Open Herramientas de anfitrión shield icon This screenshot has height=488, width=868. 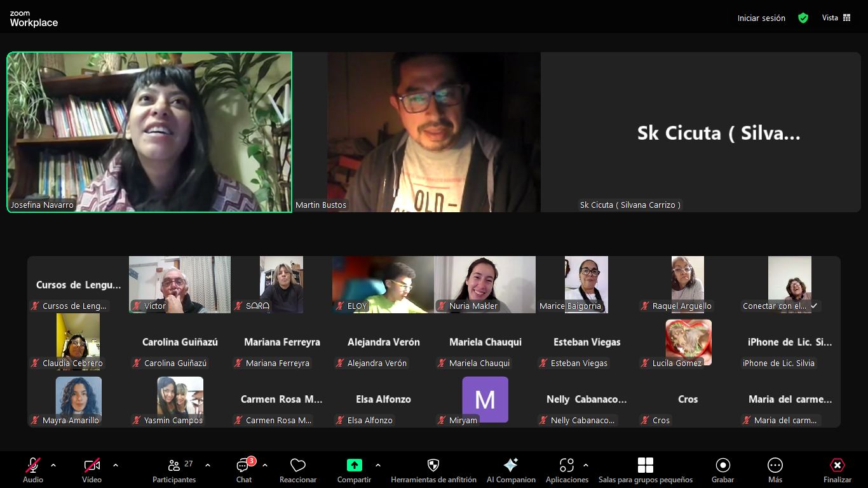[433, 465]
